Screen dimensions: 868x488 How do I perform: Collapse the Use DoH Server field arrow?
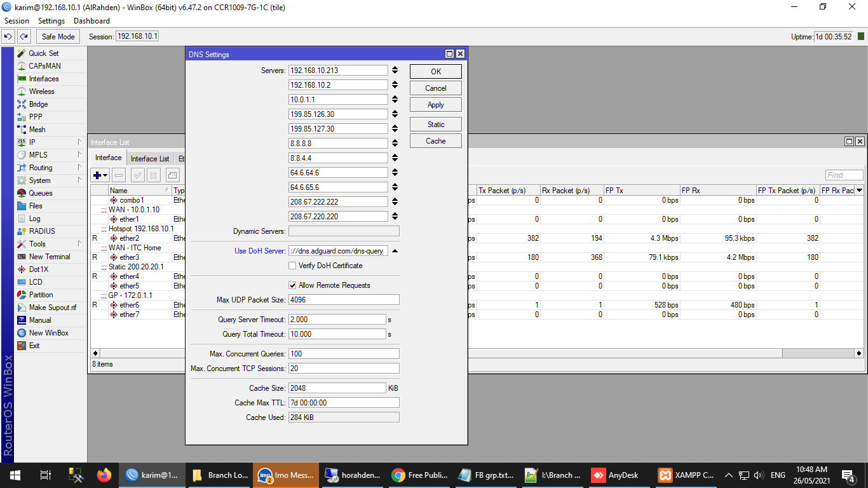(395, 251)
